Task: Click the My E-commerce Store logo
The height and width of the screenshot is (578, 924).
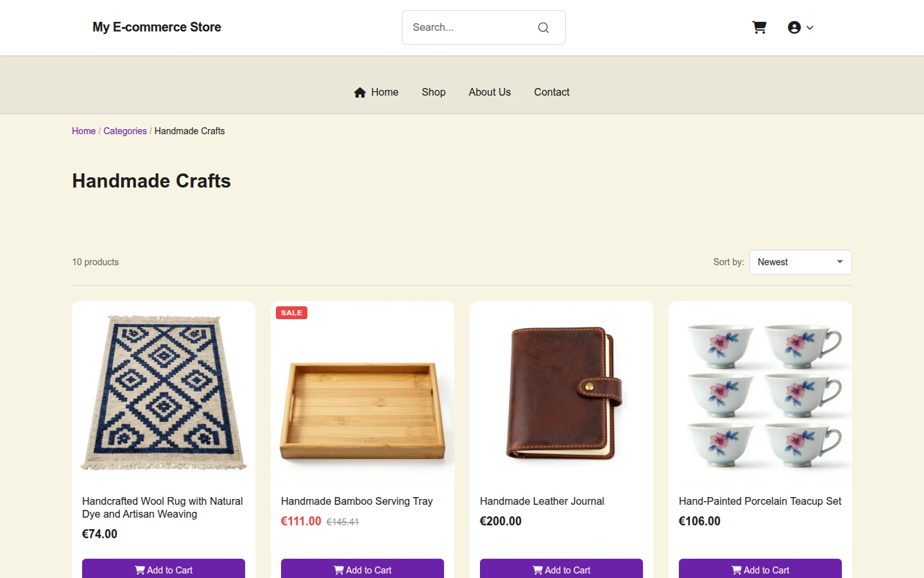Action: [x=157, y=27]
